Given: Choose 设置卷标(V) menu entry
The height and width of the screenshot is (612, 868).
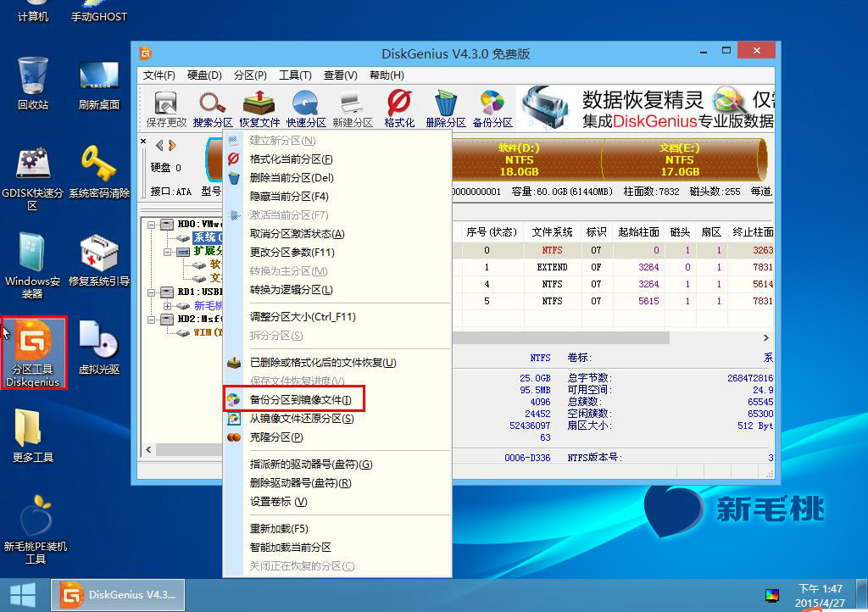Looking at the screenshot, I should click(337, 502).
